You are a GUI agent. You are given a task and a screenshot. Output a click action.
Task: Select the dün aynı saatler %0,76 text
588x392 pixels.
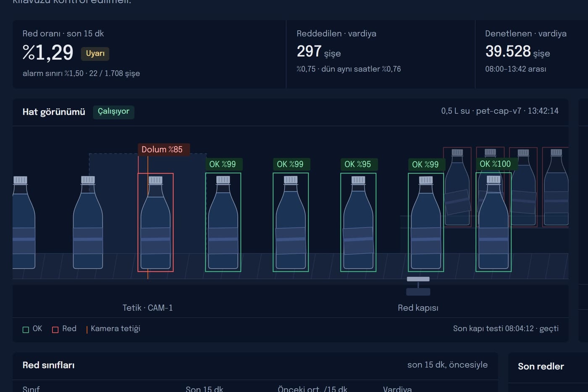(x=361, y=69)
